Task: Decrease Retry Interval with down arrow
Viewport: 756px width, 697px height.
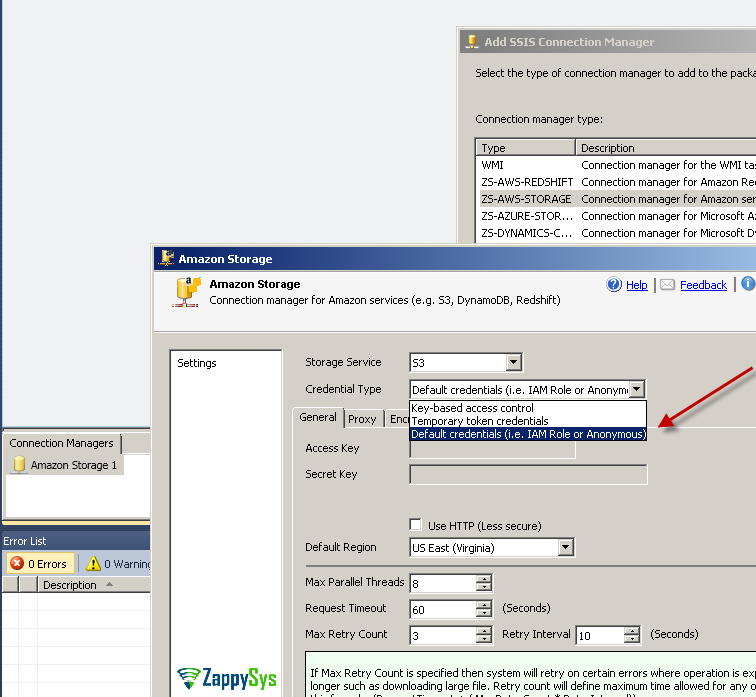Action: (631, 639)
